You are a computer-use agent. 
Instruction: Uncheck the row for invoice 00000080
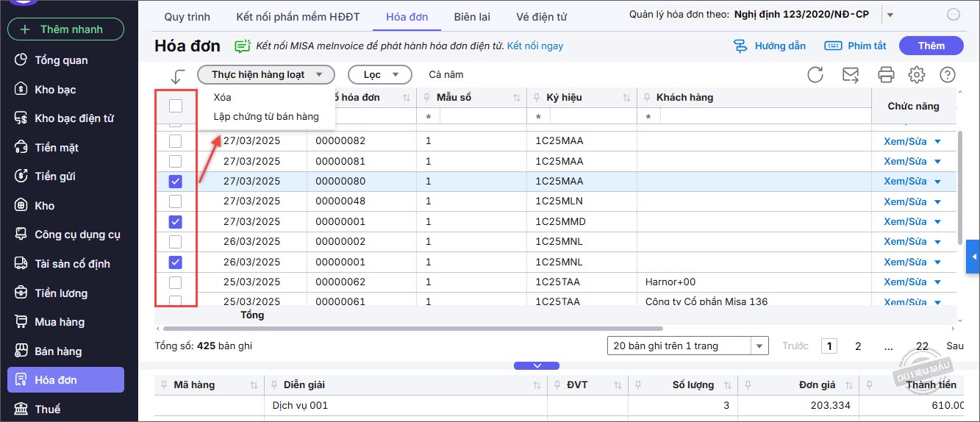coord(176,182)
